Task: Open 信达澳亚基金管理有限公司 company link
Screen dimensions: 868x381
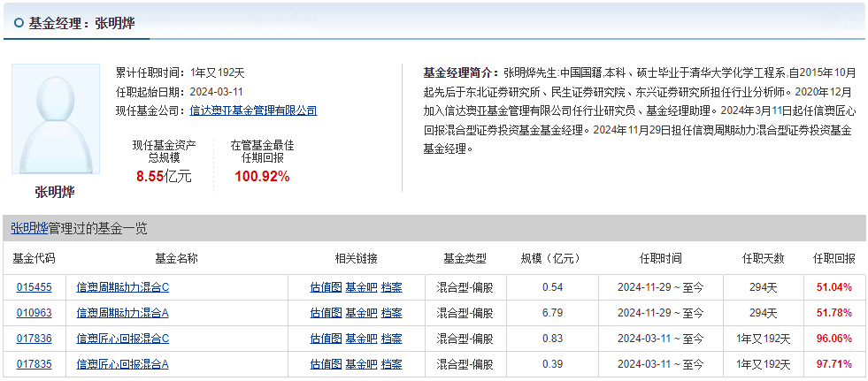Action: pyautogui.click(x=254, y=110)
